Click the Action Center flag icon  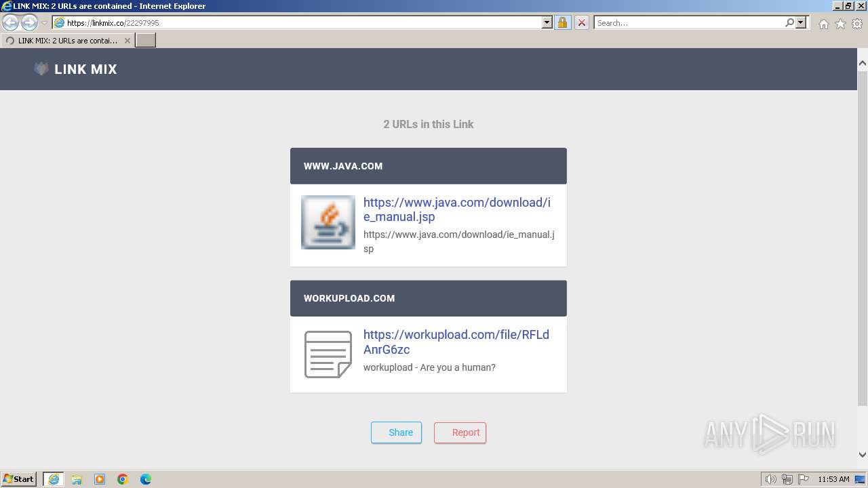pyautogui.click(x=804, y=479)
